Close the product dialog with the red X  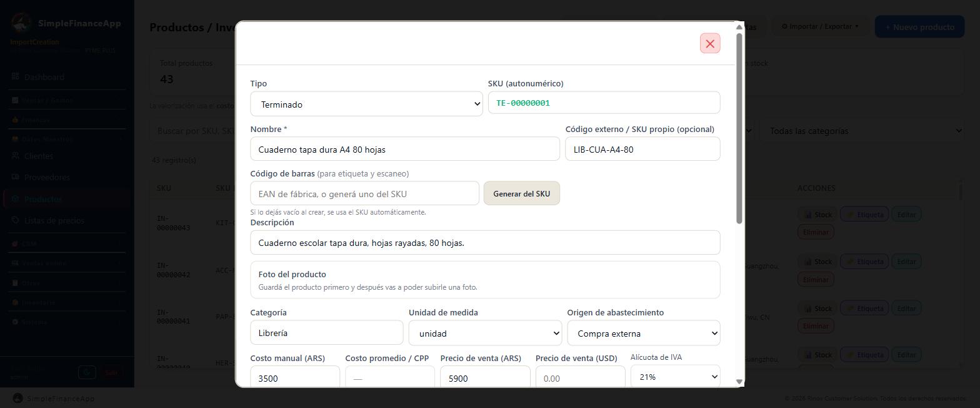pyautogui.click(x=710, y=43)
